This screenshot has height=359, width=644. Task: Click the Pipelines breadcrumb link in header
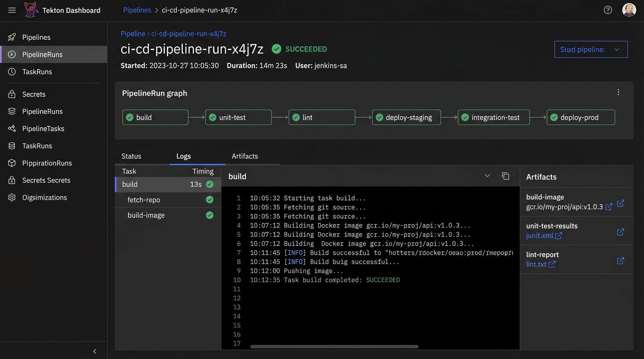137,10
